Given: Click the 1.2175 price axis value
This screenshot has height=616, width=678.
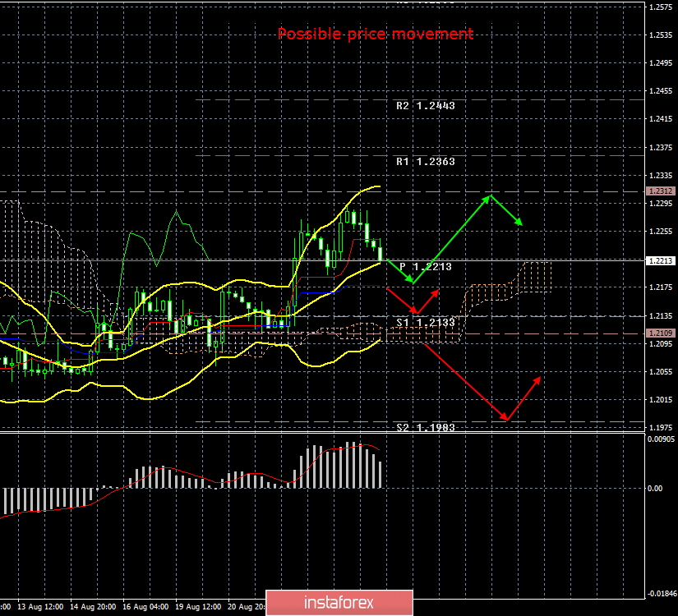Looking at the screenshot, I should pyautogui.click(x=661, y=287).
